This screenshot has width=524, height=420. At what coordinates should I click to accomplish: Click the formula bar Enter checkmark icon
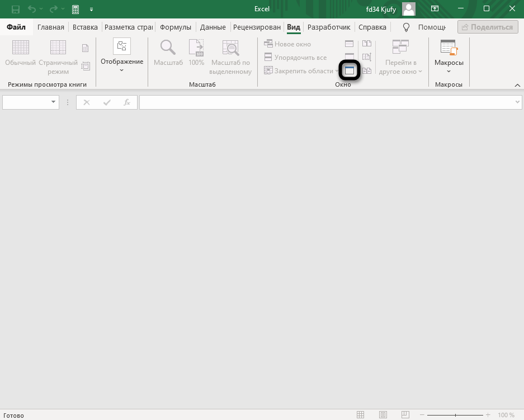click(107, 102)
